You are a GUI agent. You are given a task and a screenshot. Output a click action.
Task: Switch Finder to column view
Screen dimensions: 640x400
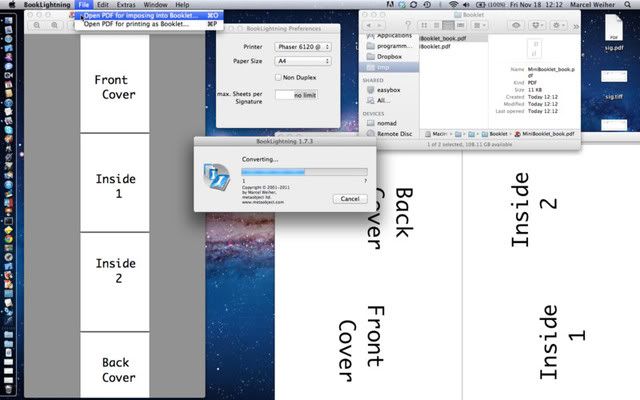pyautogui.click(x=448, y=25)
